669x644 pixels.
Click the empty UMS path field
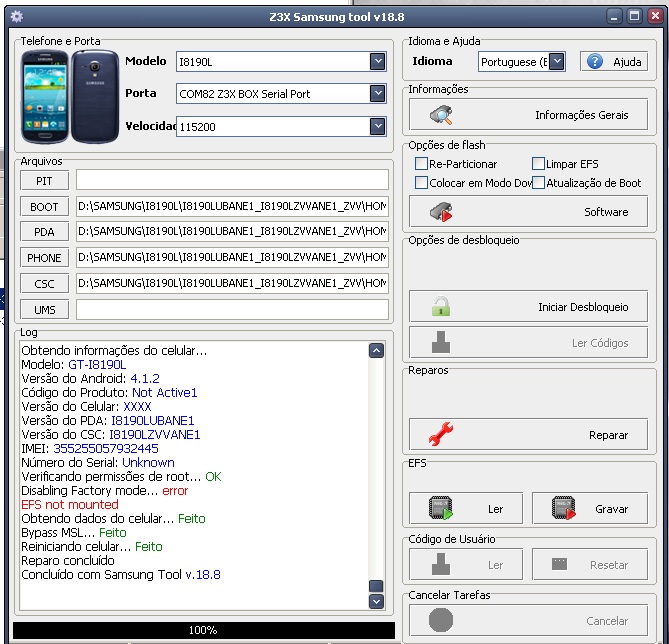pyautogui.click(x=233, y=309)
